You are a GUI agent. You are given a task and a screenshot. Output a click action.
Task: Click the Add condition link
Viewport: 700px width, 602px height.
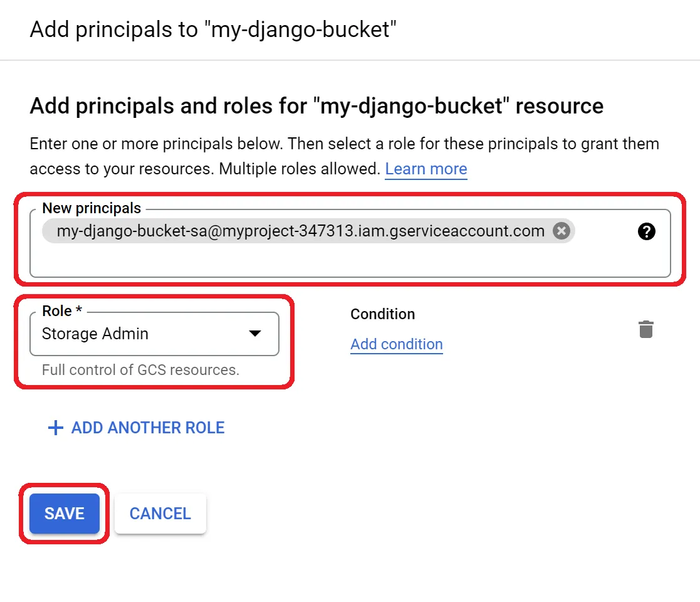(397, 344)
